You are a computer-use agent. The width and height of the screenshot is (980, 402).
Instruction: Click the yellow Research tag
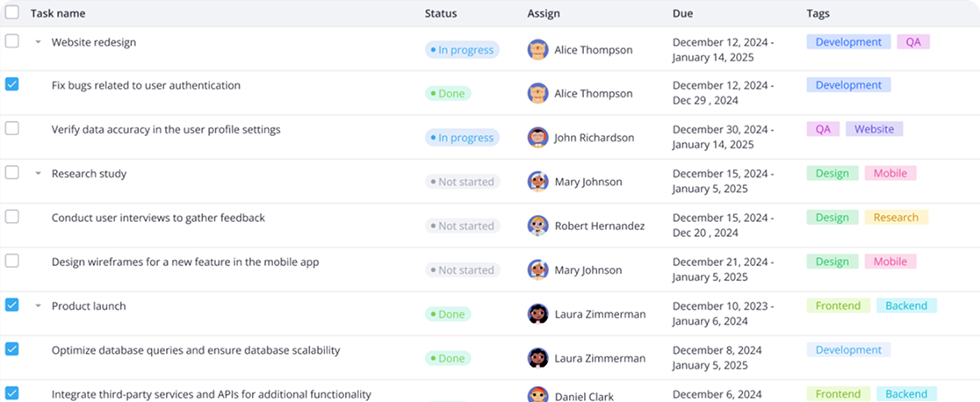click(x=897, y=218)
